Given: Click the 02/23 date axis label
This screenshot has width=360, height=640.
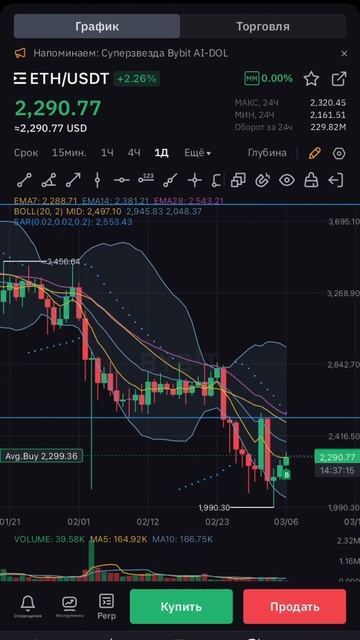Looking at the screenshot, I should click(217, 522).
